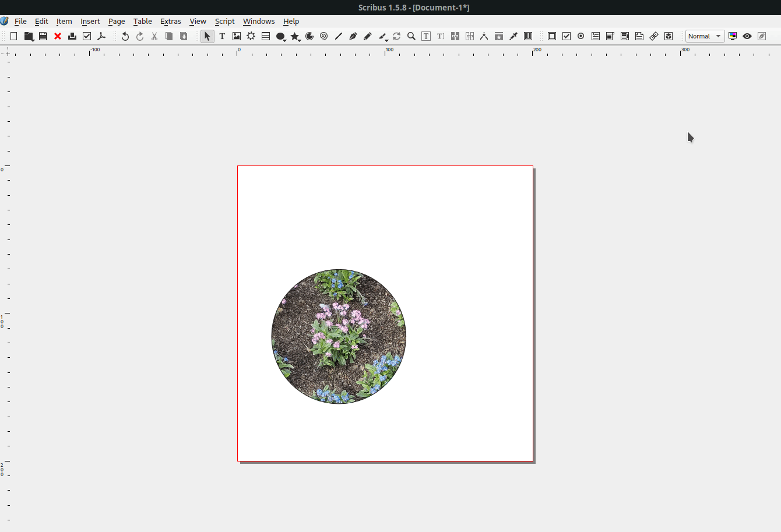
Task: Select the Eye Dropper tool
Action: (513, 36)
